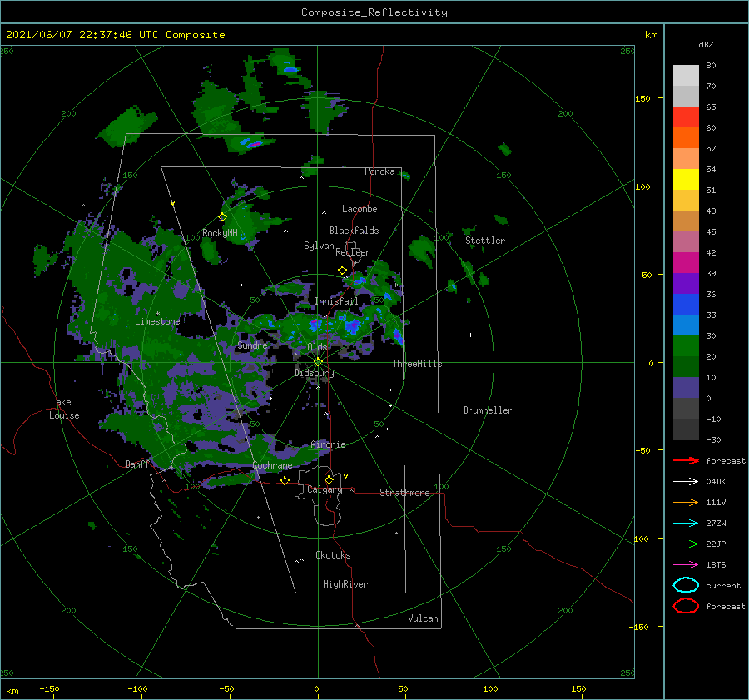
Task: Select the bright yellow swatch in dBZ scale
Action: click(x=686, y=180)
